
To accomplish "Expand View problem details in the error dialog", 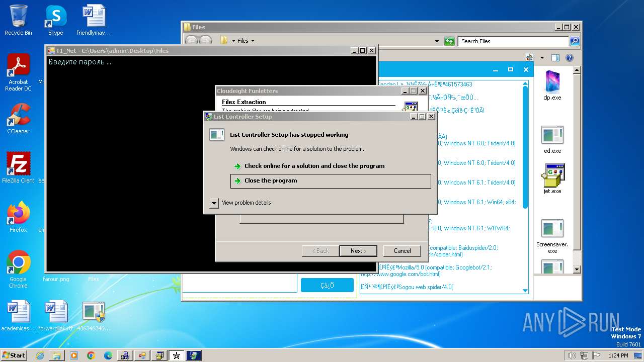I will (214, 203).
